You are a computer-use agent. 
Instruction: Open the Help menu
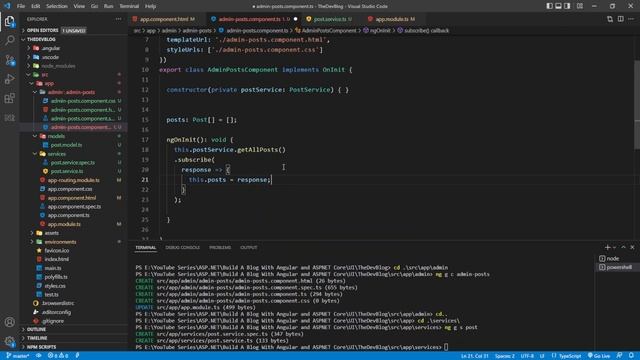[x=150, y=6]
